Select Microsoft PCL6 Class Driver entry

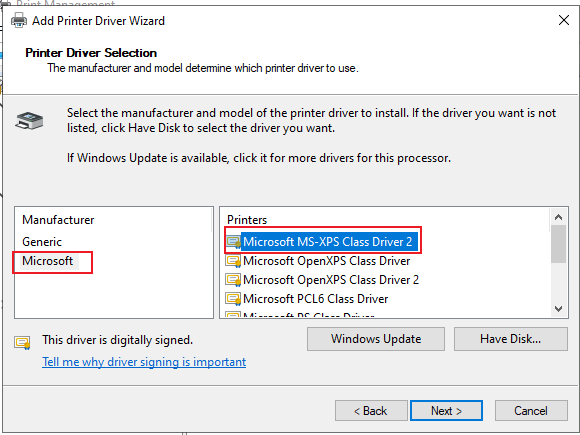[316, 299]
